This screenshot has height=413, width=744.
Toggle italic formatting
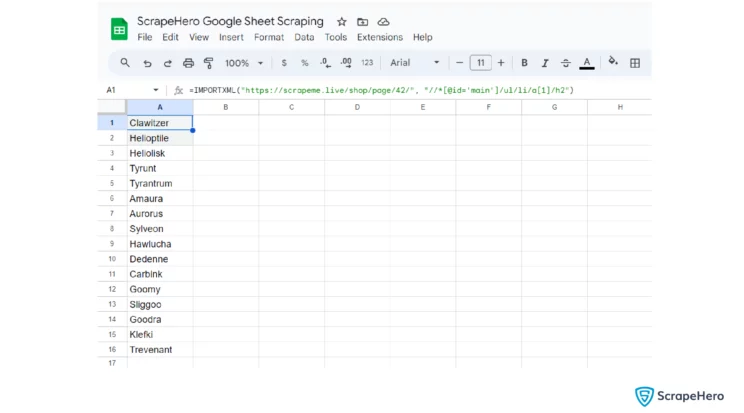(545, 63)
